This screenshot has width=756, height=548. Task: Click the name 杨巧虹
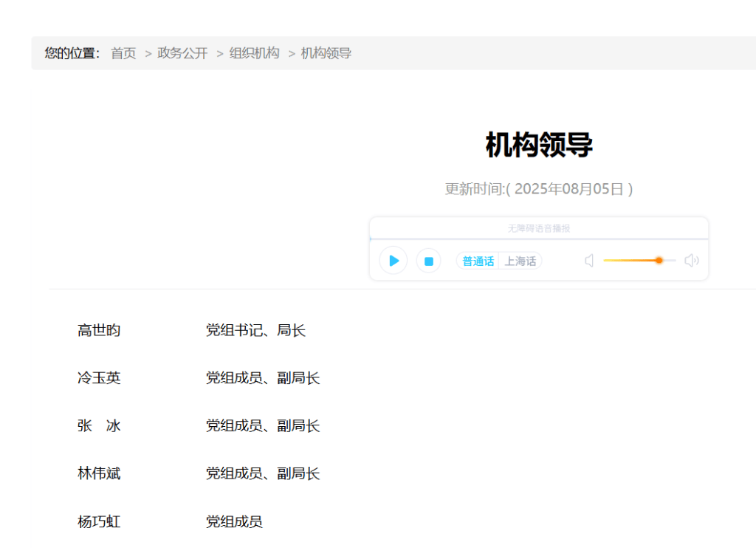click(x=99, y=522)
